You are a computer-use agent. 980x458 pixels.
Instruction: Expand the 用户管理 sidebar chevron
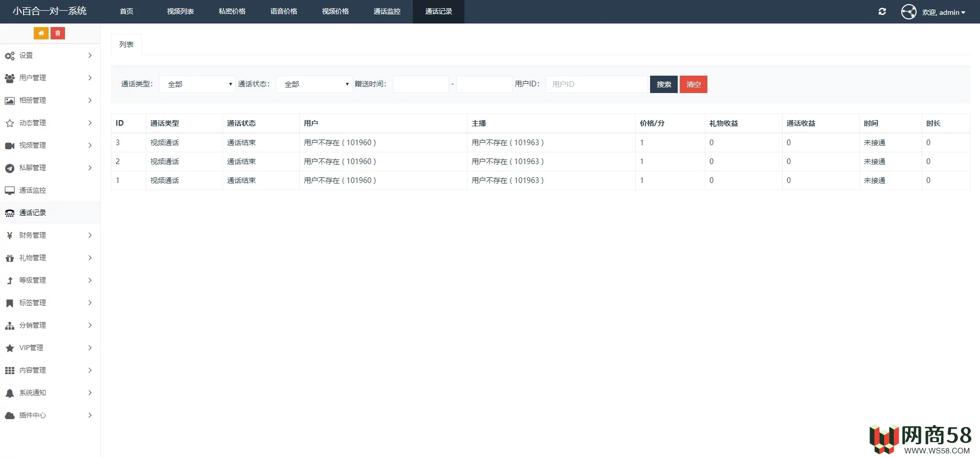[x=90, y=78]
